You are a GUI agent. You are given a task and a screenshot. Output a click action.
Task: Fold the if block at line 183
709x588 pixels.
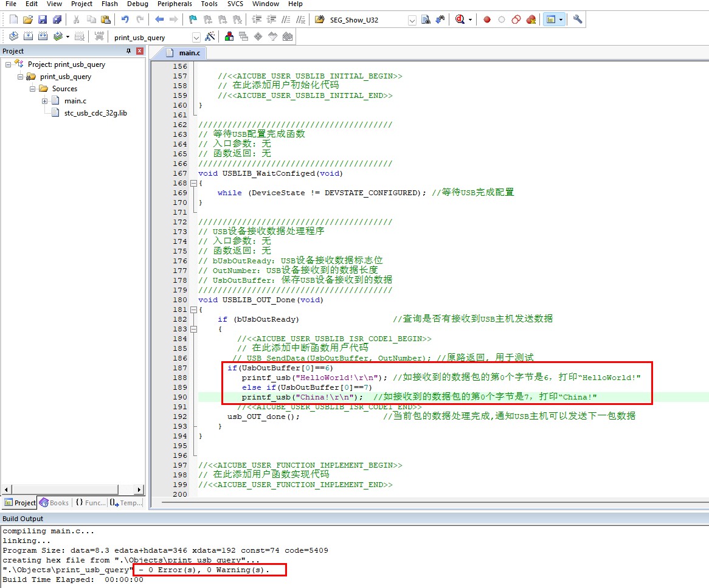pyautogui.click(x=193, y=330)
